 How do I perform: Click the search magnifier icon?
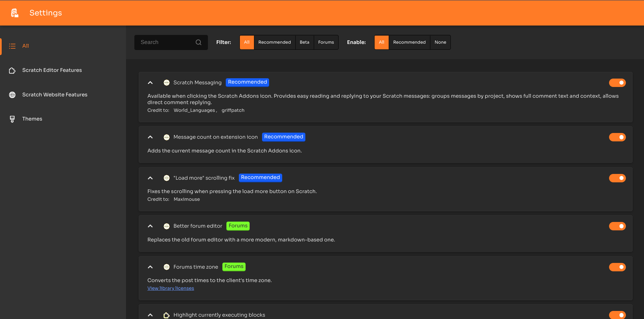(199, 42)
